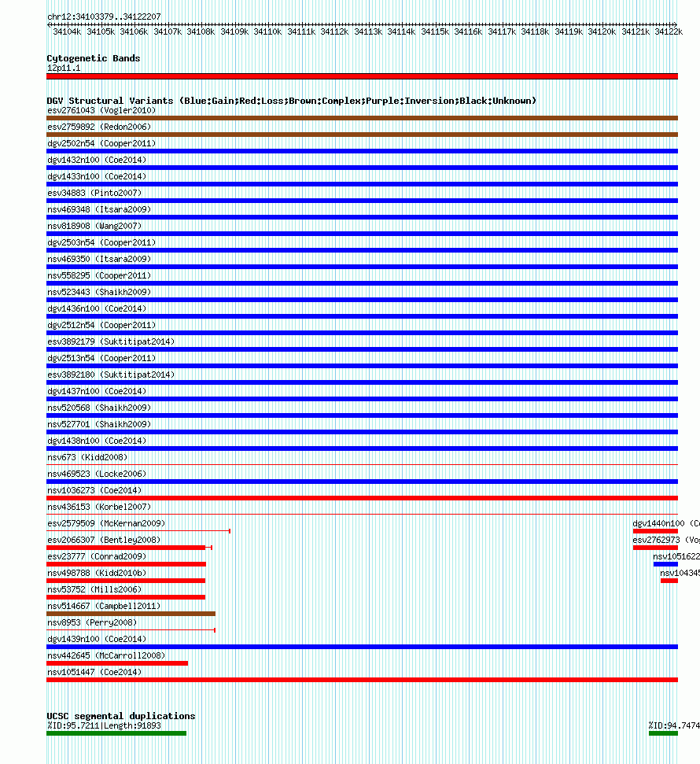Open dgv2503n54 (Cooper2011) entry

[x=101, y=243]
